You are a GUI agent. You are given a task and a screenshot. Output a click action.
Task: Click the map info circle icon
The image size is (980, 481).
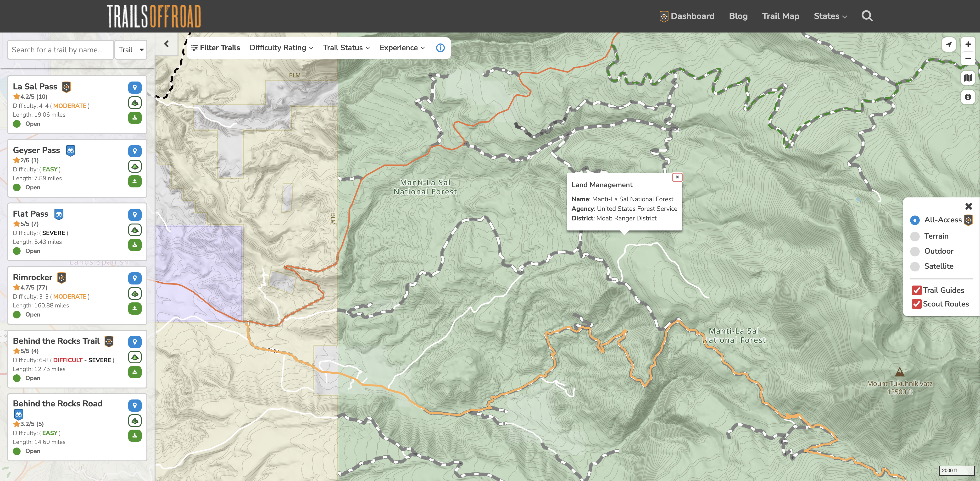(x=968, y=97)
